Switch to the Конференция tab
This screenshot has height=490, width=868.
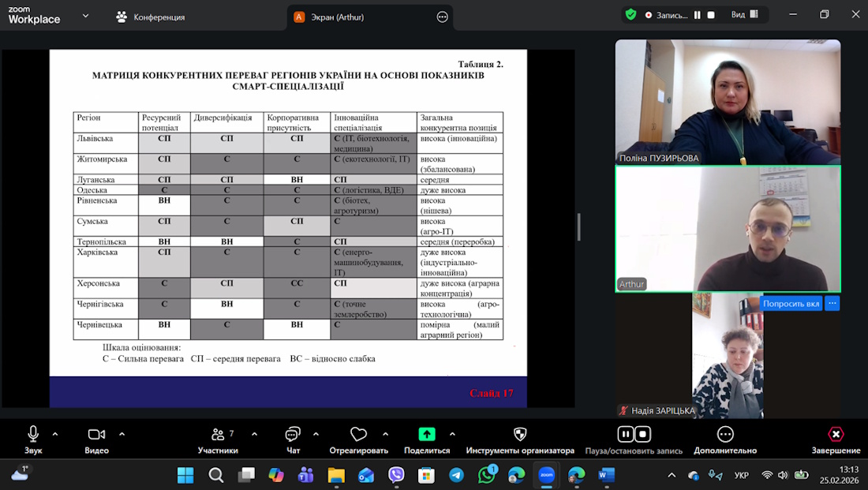(x=150, y=17)
